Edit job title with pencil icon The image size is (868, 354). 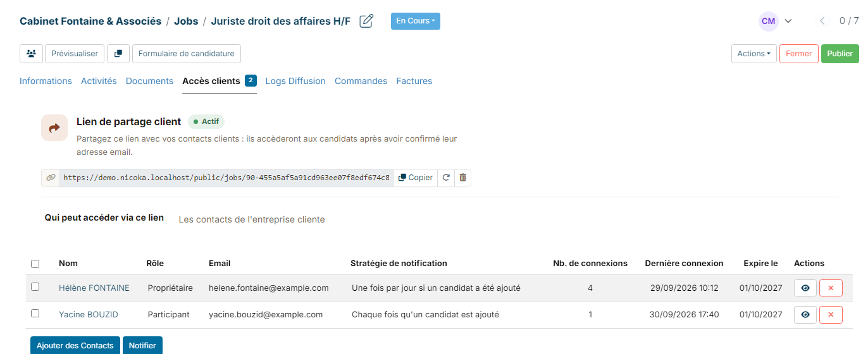click(x=366, y=21)
